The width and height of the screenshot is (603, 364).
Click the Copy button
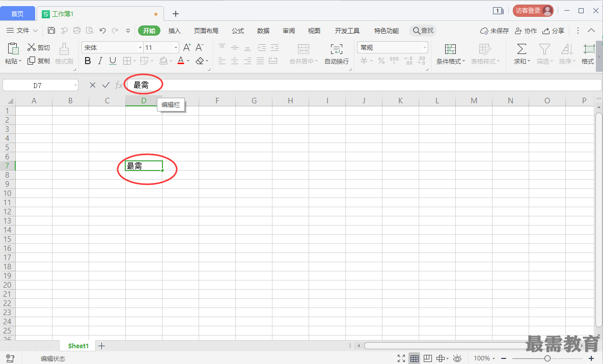point(39,61)
